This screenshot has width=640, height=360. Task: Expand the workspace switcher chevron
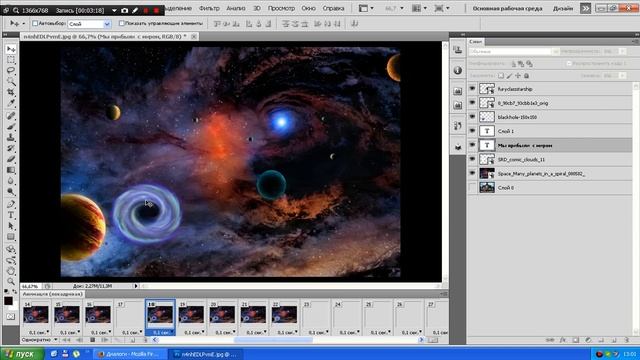click(585, 8)
